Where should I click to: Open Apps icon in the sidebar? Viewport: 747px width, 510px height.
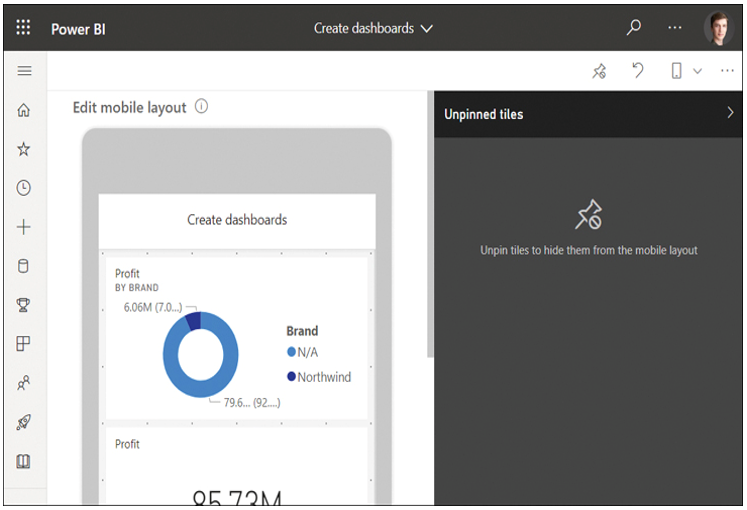(x=23, y=343)
